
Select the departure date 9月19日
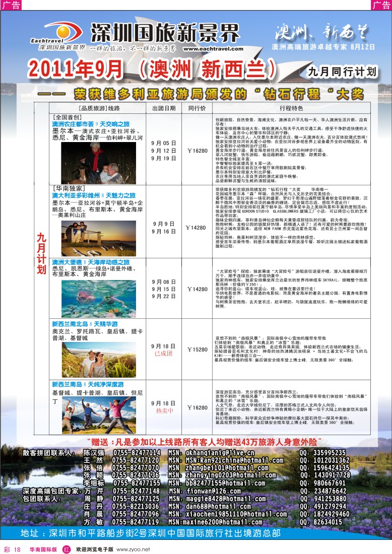163,158
